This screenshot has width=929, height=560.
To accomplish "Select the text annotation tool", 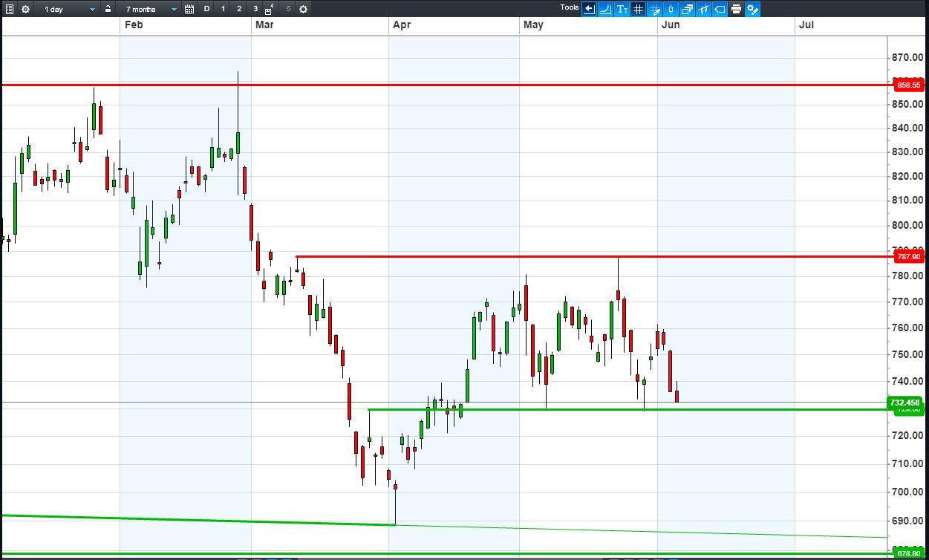I will (622, 9).
